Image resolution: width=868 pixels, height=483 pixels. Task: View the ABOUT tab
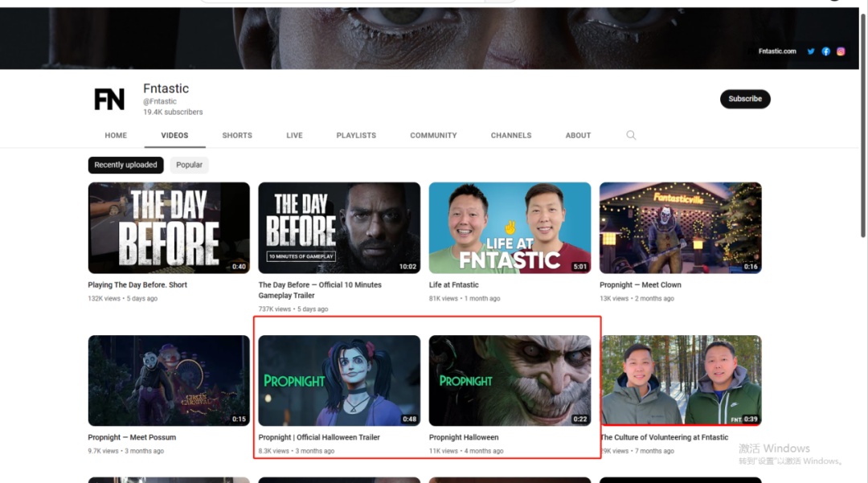tap(578, 136)
